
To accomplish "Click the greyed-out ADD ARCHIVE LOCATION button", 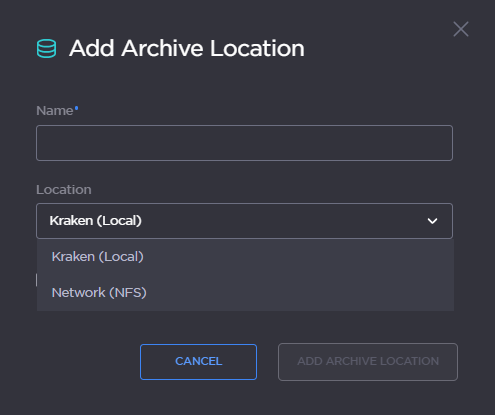I will pos(368,362).
